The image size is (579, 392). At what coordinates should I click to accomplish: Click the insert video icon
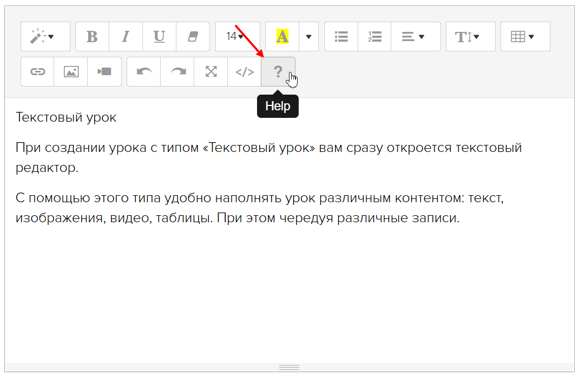tap(104, 72)
